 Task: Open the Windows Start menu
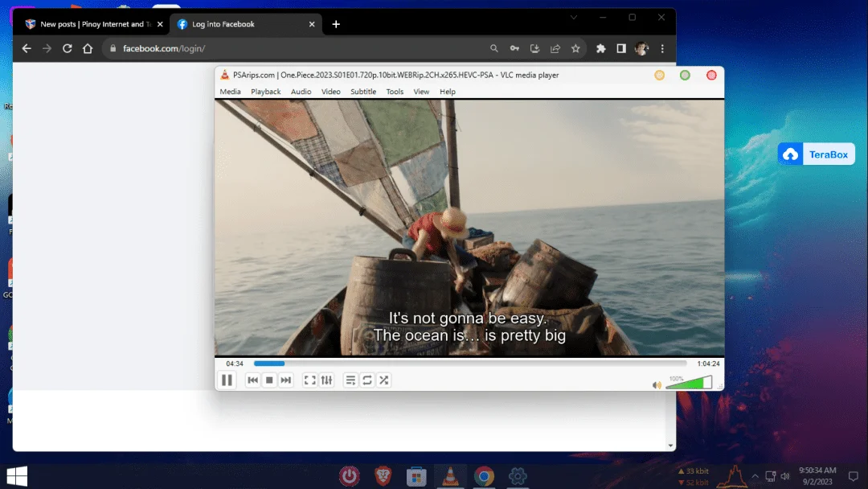[x=17, y=476]
